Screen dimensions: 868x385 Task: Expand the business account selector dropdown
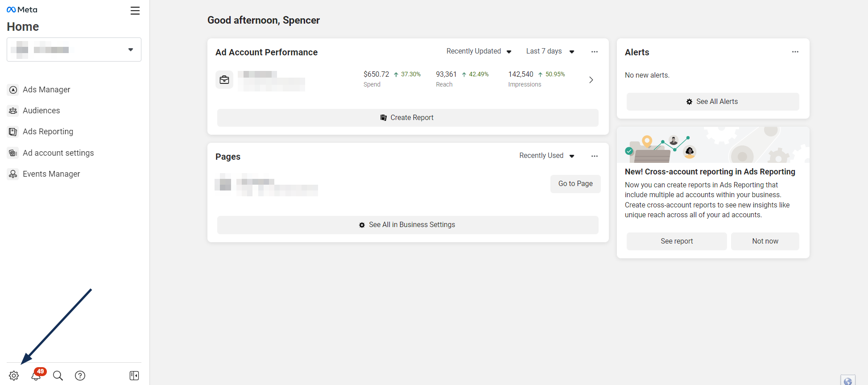[x=74, y=50]
